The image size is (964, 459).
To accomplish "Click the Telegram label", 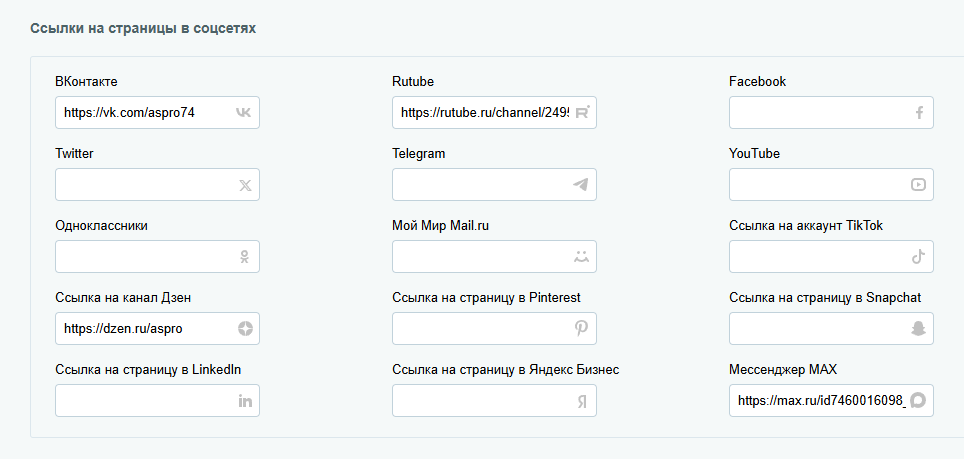I will (419, 154).
